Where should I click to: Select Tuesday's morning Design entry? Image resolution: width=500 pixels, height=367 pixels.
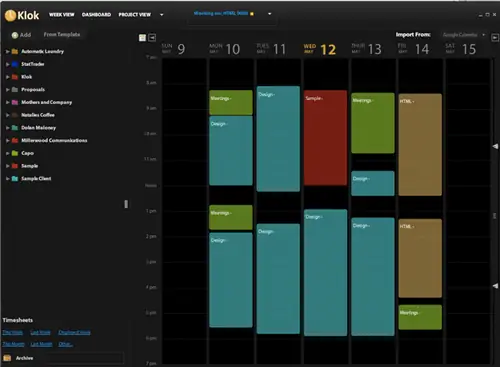pos(278,139)
